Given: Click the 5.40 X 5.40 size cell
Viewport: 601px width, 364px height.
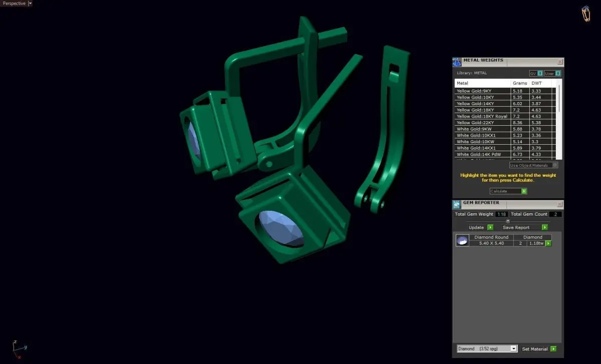Looking at the screenshot, I should tap(491, 243).
